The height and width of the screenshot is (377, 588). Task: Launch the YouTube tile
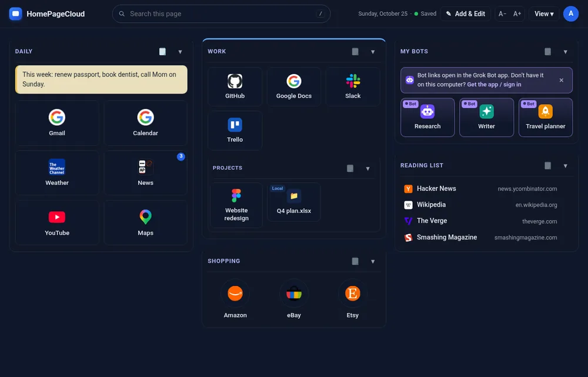click(57, 223)
